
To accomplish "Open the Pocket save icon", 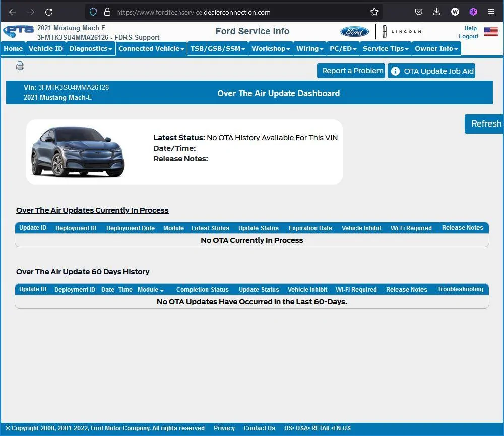I will 418,12.
